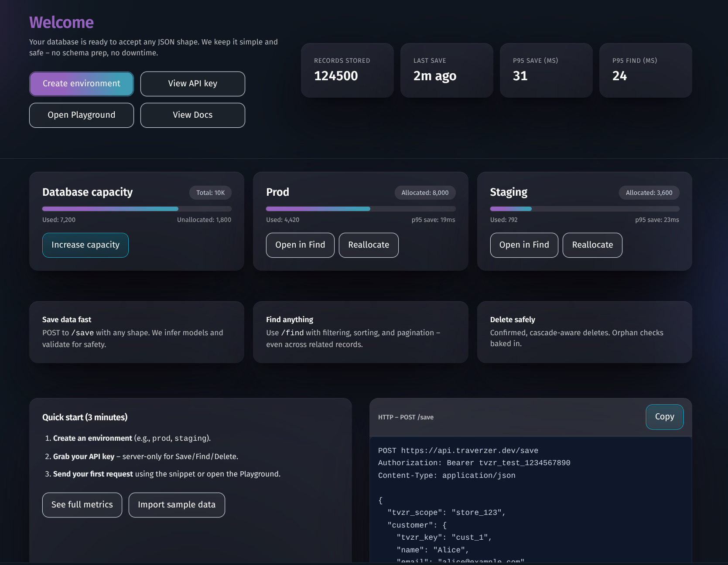This screenshot has height=565, width=728.
Task: Copy the POST /save code snippet
Action: pos(664,417)
